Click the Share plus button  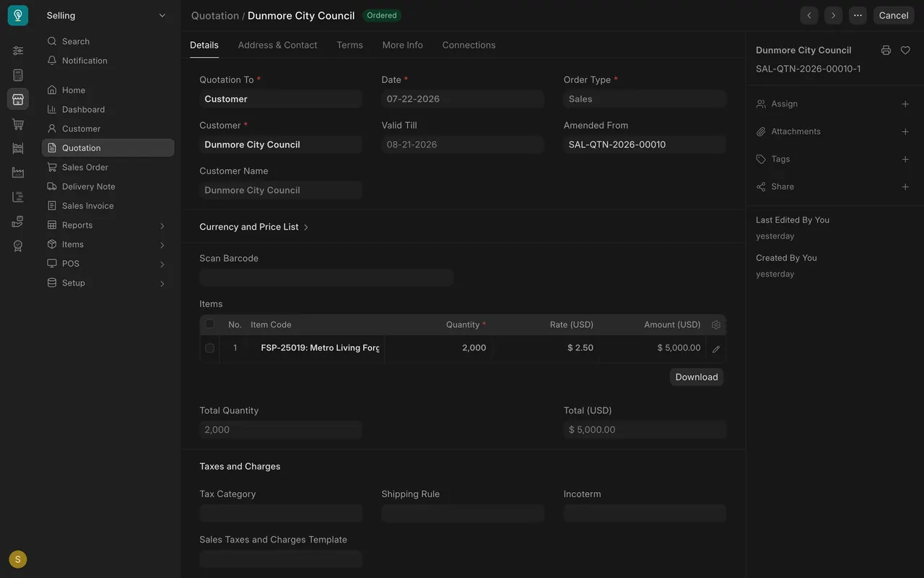point(905,186)
